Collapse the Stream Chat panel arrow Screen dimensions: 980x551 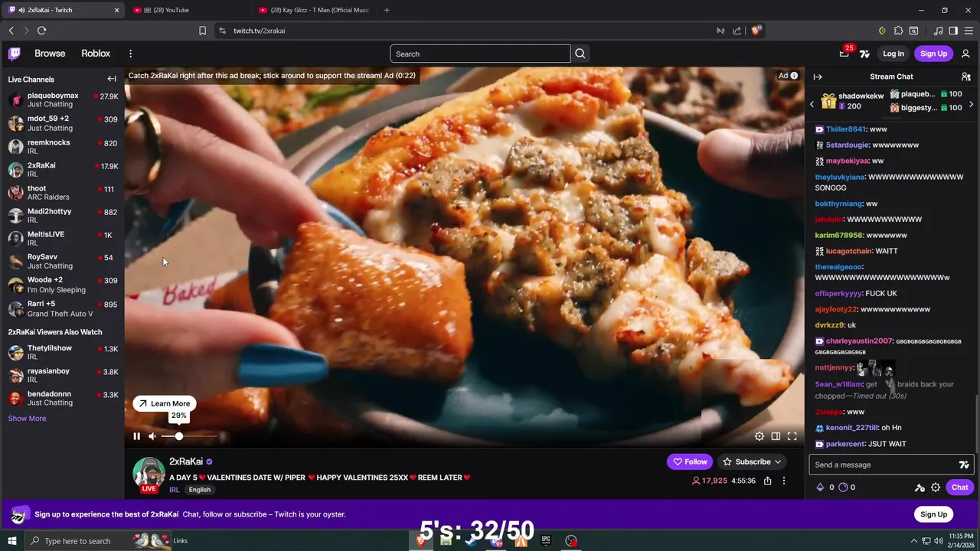(818, 77)
